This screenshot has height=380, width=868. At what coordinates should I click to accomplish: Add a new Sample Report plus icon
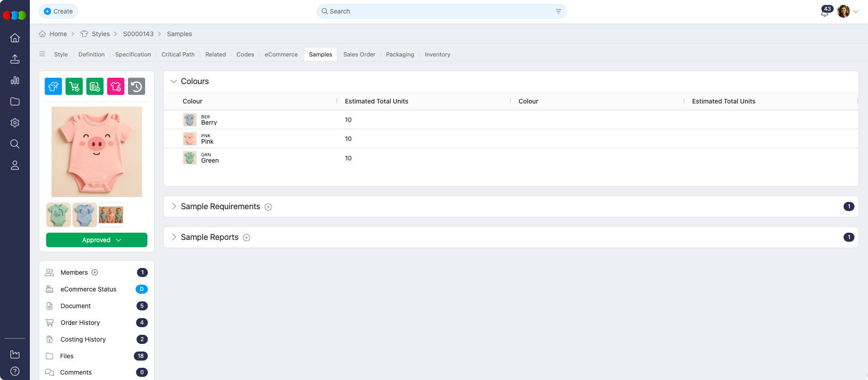[x=246, y=238]
